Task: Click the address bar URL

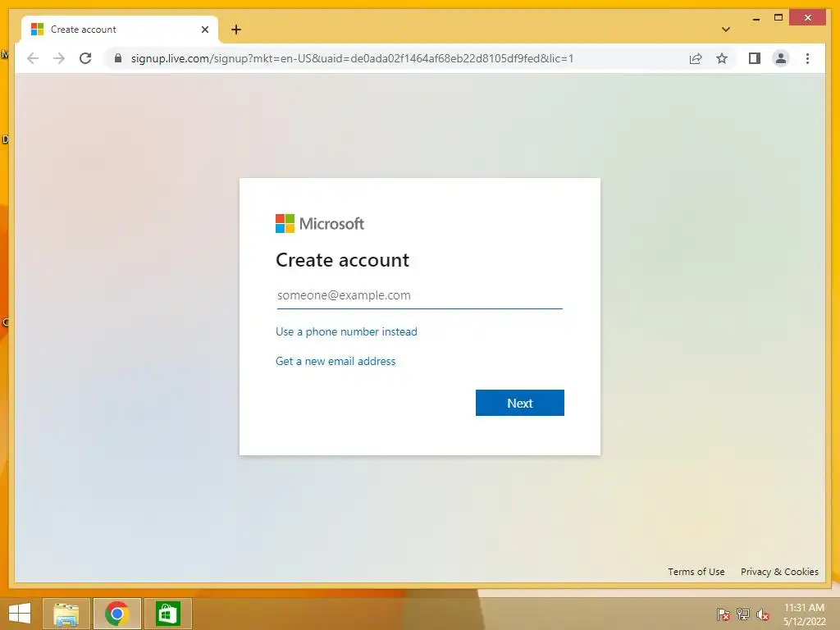Action: click(x=352, y=58)
